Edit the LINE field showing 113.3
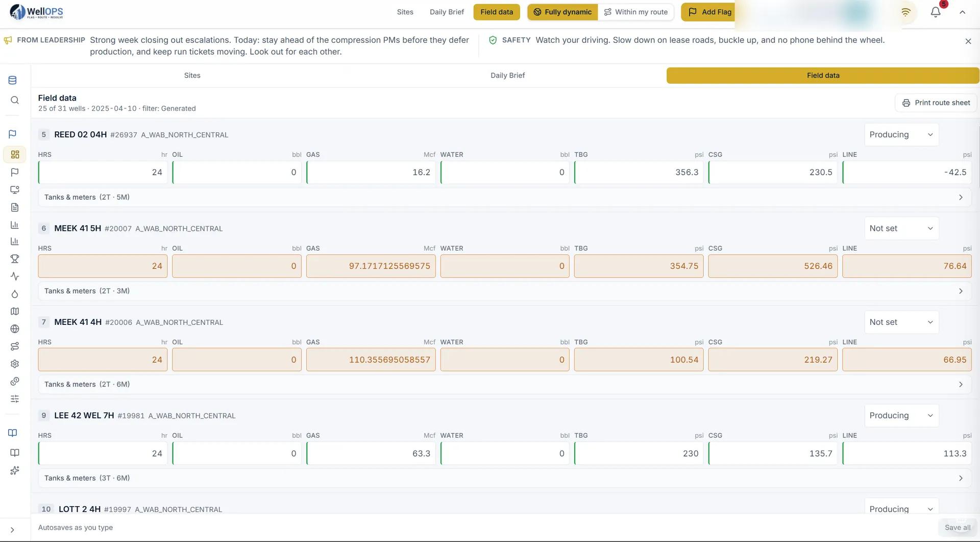Image resolution: width=980 pixels, height=542 pixels. coord(906,454)
